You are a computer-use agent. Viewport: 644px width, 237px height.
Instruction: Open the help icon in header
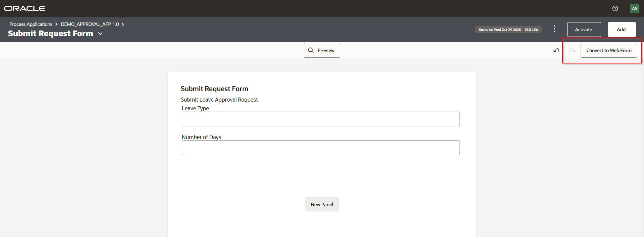point(615,8)
